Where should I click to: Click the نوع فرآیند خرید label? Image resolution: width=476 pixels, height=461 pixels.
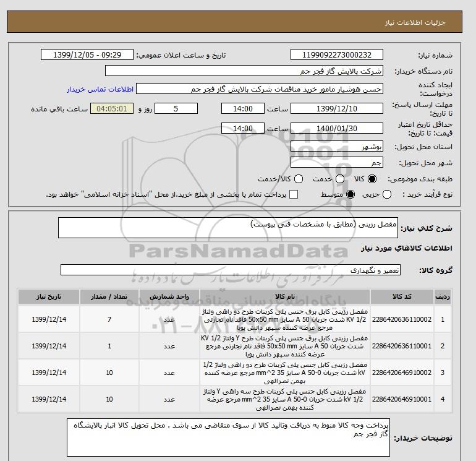[427, 194]
